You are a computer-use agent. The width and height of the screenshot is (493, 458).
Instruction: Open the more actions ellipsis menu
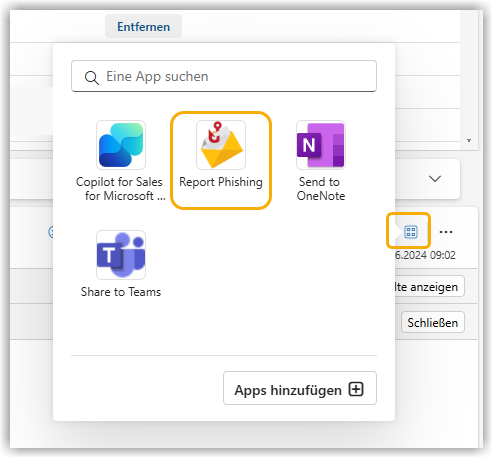pyautogui.click(x=446, y=232)
